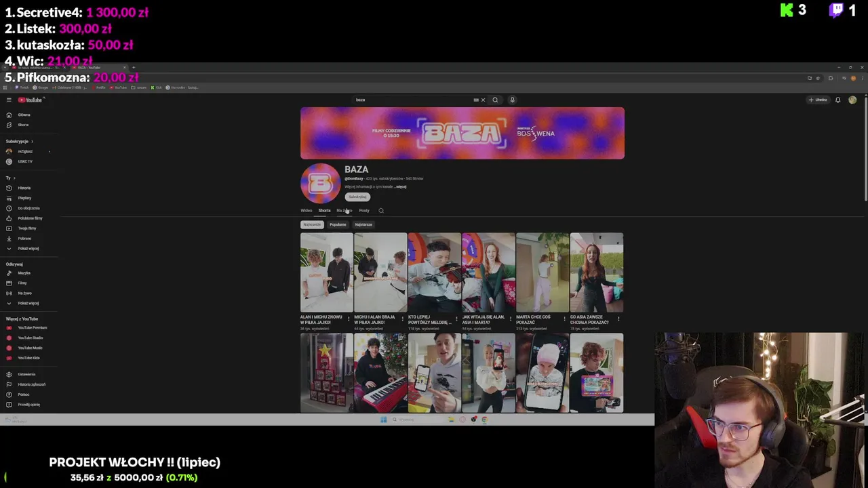Select the channel's Shorts tab
Viewport: 868px width, 488px height.
coord(325,211)
